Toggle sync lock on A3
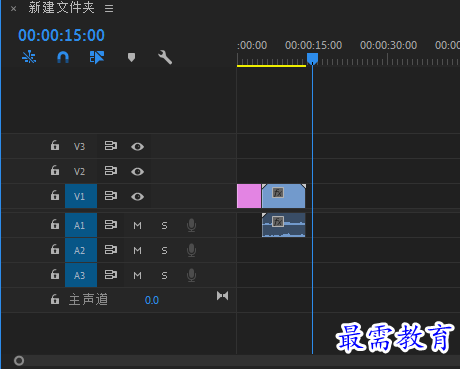The width and height of the screenshot is (460, 369). [111, 275]
